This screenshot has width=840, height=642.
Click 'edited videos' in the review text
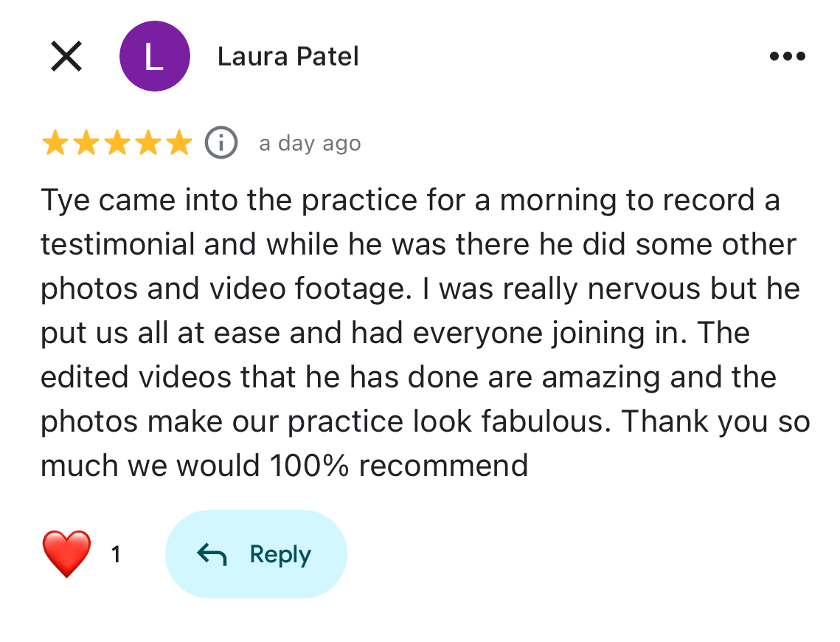pos(135,377)
